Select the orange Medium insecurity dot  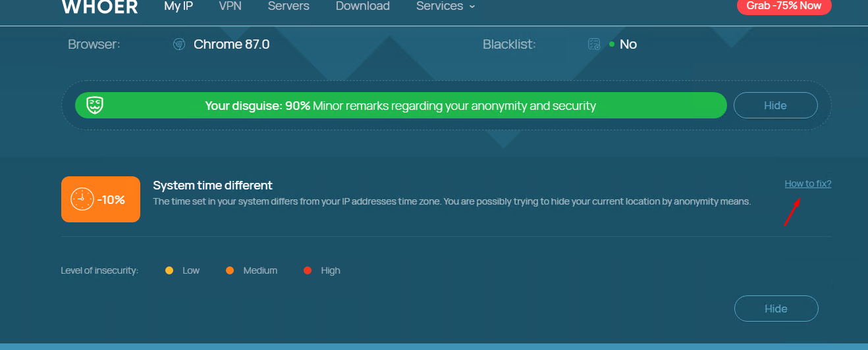tap(230, 270)
